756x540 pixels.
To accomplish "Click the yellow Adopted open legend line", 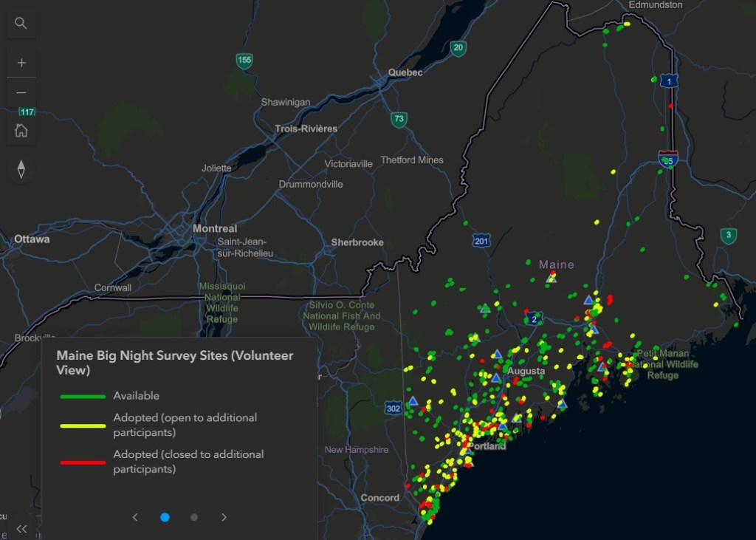I will [83, 425].
